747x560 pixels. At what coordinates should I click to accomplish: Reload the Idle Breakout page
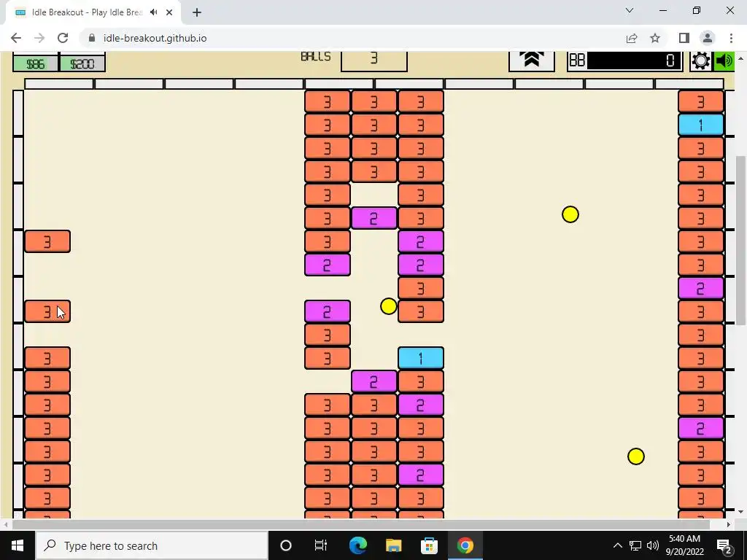click(x=63, y=38)
